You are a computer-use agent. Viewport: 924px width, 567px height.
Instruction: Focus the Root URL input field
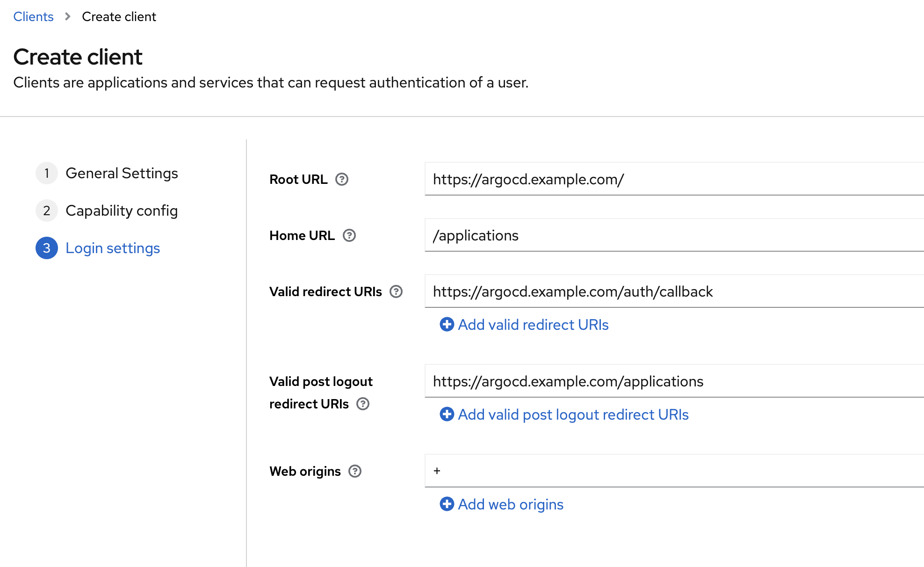(673, 179)
